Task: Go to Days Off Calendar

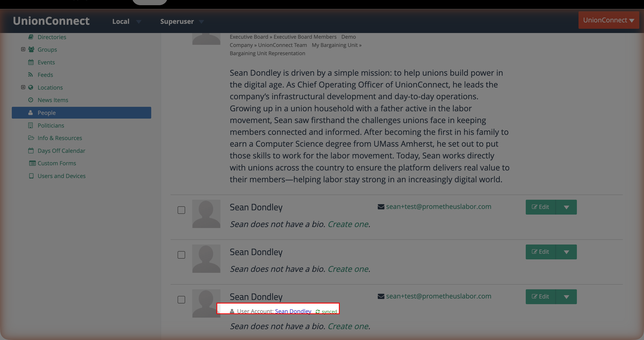Action: tap(61, 151)
